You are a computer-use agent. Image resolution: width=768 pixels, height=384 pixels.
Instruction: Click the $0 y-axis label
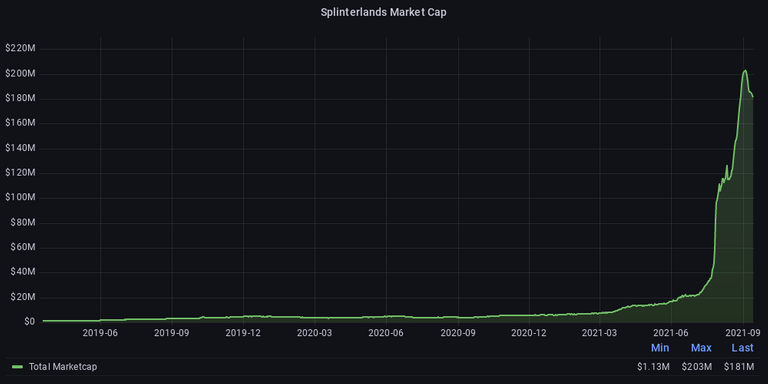[x=29, y=322]
